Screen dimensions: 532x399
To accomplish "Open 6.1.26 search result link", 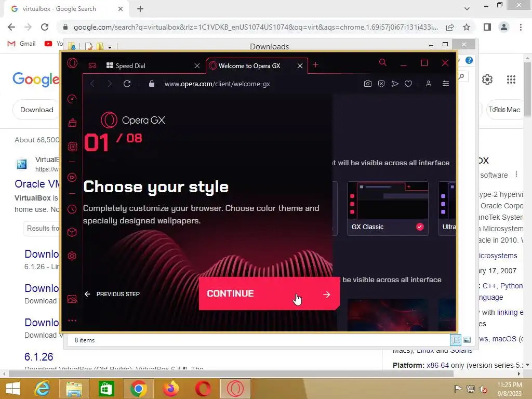I will (x=38, y=356).
